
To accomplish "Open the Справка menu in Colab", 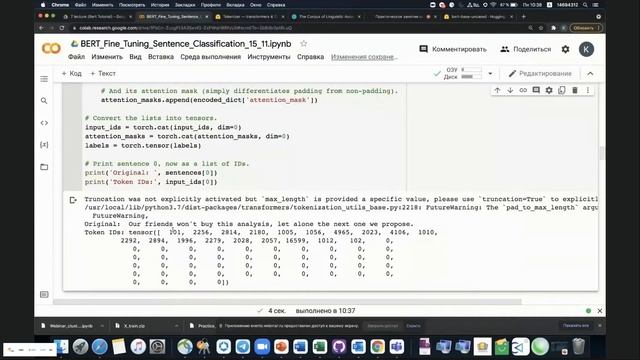I will [x=310, y=57].
